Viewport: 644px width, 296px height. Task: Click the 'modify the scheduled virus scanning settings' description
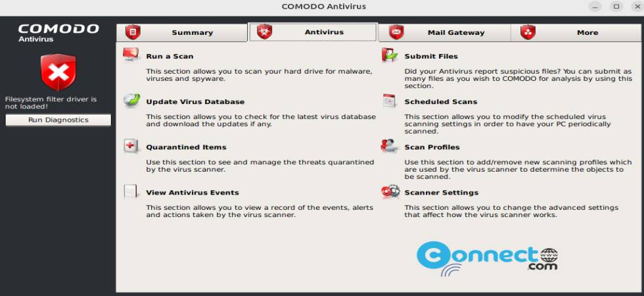507,124
